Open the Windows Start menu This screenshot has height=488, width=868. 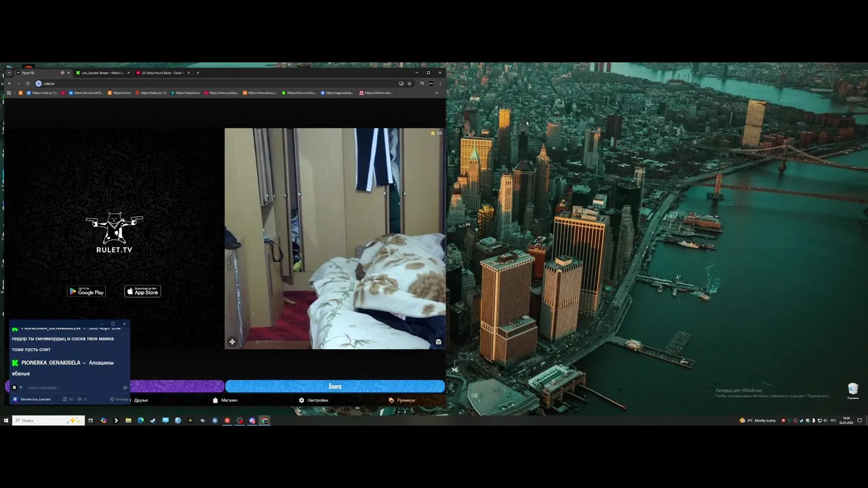[6, 420]
